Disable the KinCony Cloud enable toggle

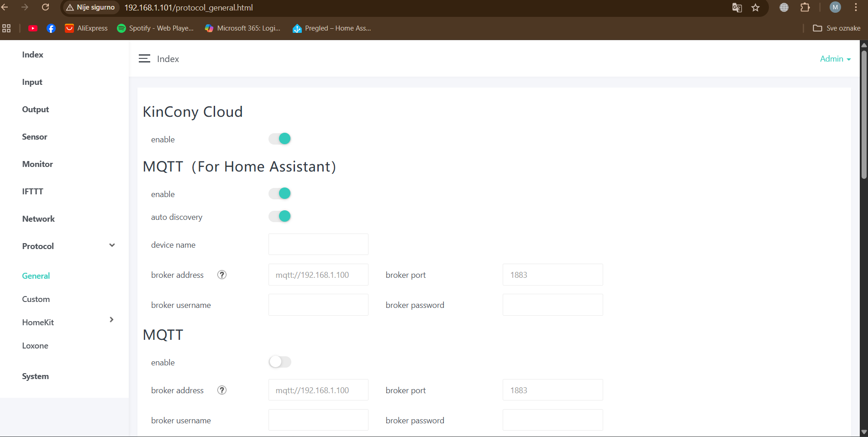click(280, 139)
